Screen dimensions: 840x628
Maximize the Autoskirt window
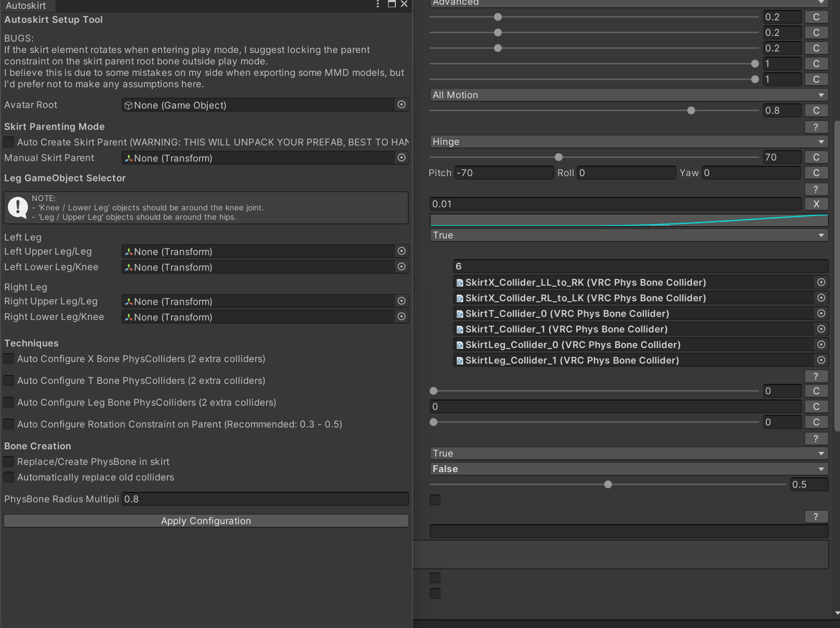click(x=392, y=4)
